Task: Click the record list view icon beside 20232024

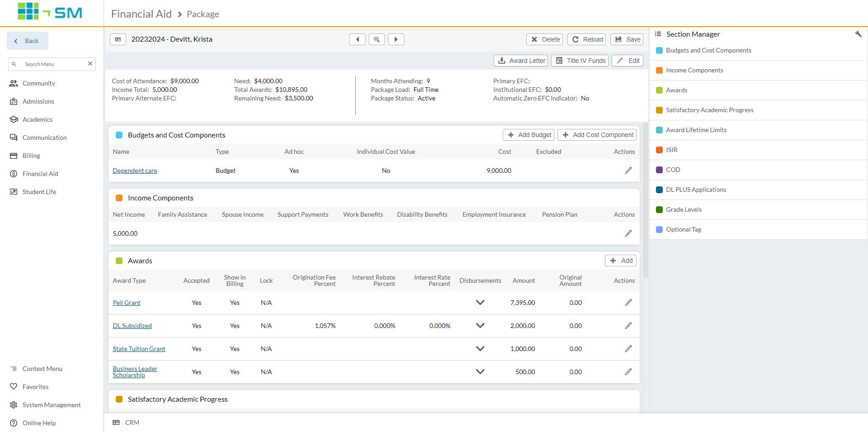Action: pyautogui.click(x=118, y=39)
